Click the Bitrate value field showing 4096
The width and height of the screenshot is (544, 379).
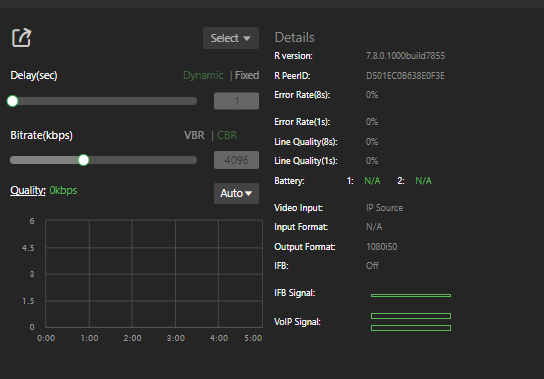(x=236, y=160)
